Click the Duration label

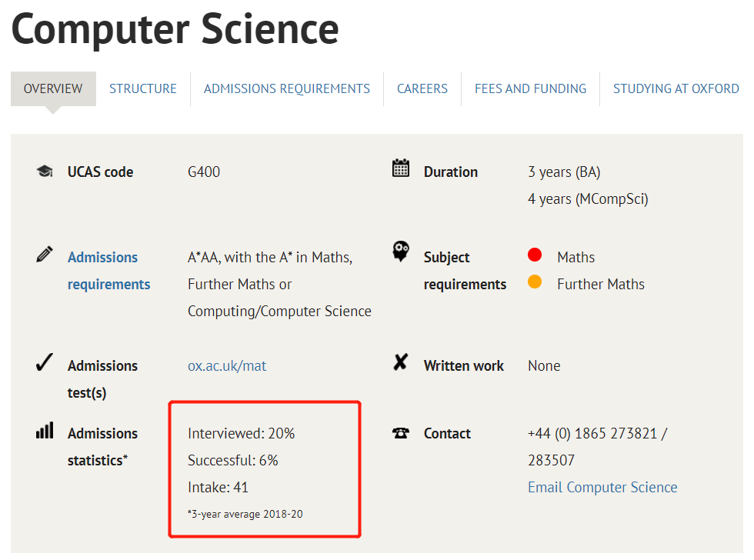tap(451, 172)
